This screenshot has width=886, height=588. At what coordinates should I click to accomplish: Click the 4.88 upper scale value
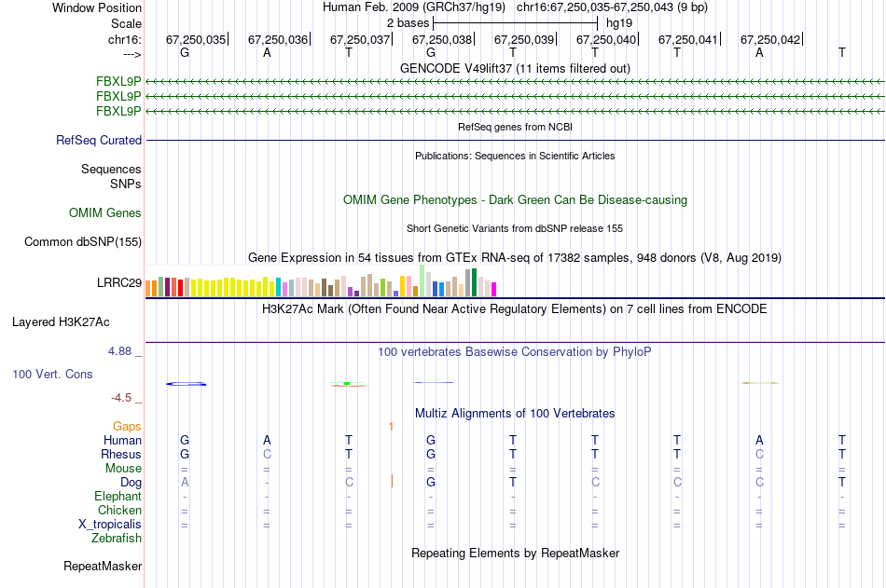tap(119, 351)
